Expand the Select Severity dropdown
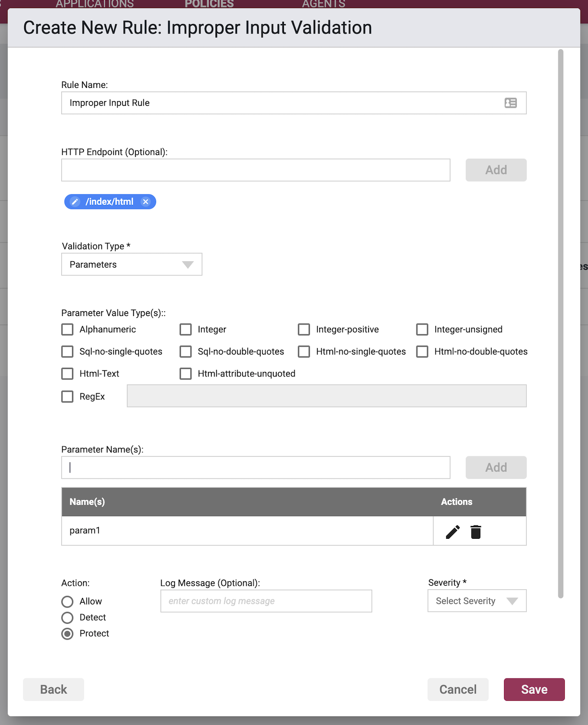The image size is (588, 725). click(477, 601)
